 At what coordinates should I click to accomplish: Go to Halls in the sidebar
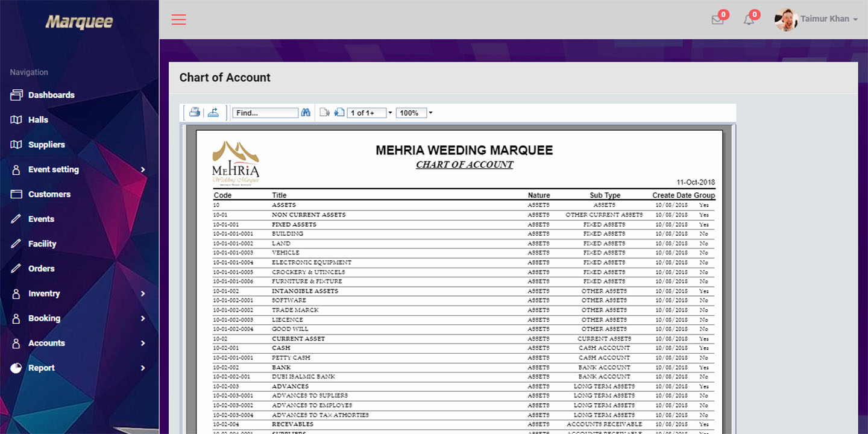coord(38,119)
